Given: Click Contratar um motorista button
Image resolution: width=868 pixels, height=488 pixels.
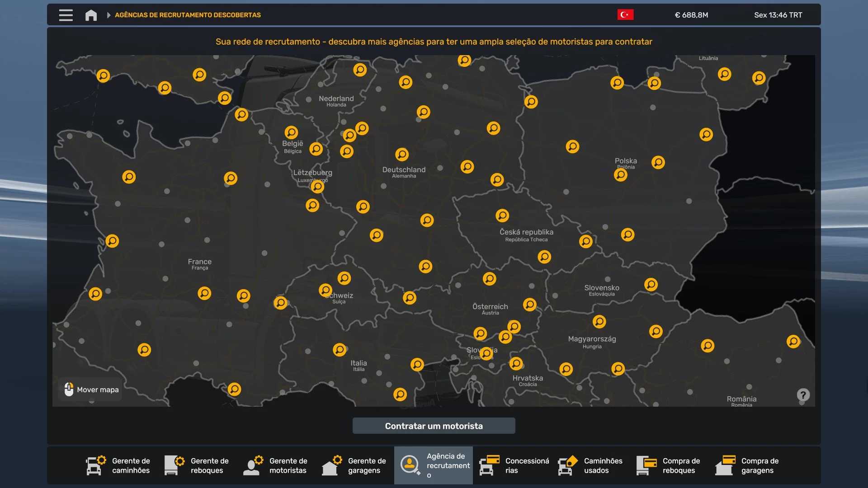Looking at the screenshot, I should click(x=434, y=426).
